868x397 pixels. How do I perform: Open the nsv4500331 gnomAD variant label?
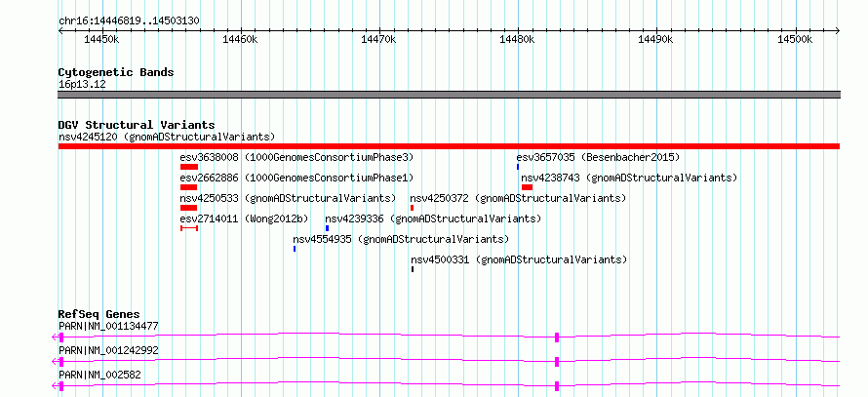point(519,259)
